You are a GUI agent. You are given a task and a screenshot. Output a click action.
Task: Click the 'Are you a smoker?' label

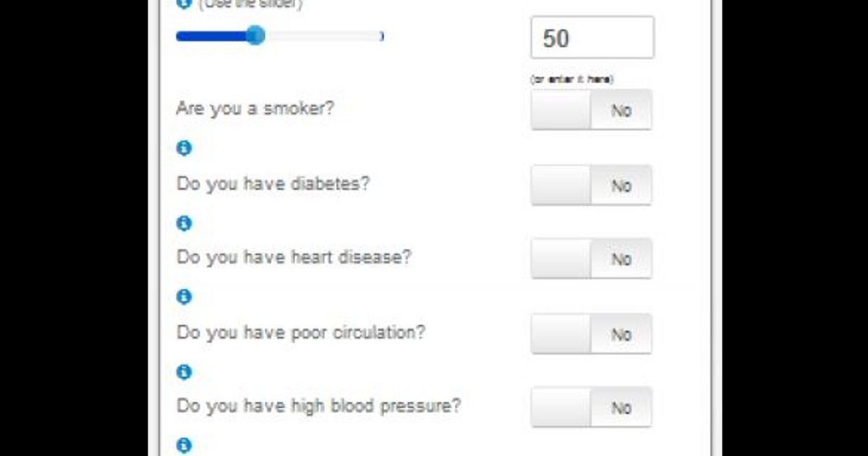[x=255, y=109]
